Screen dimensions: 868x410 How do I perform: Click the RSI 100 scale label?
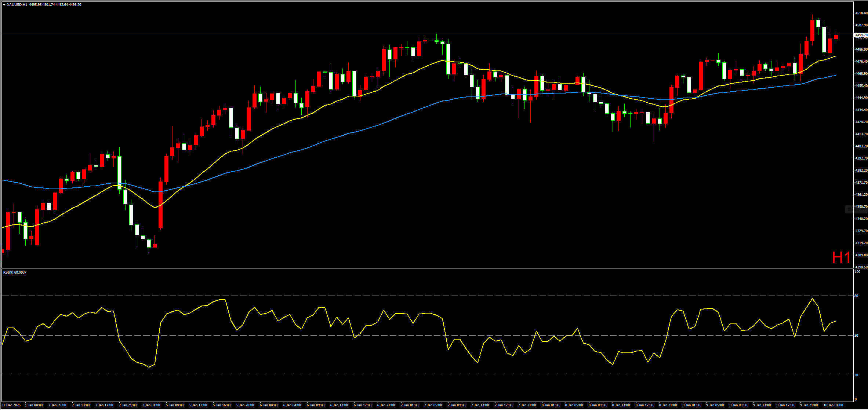click(x=857, y=272)
